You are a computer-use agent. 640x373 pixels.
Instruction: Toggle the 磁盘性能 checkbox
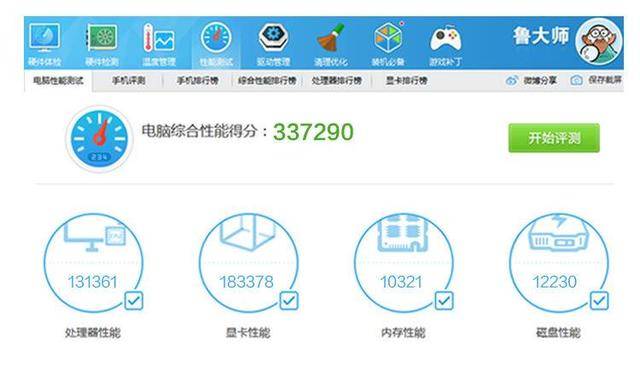pyautogui.click(x=599, y=301)
